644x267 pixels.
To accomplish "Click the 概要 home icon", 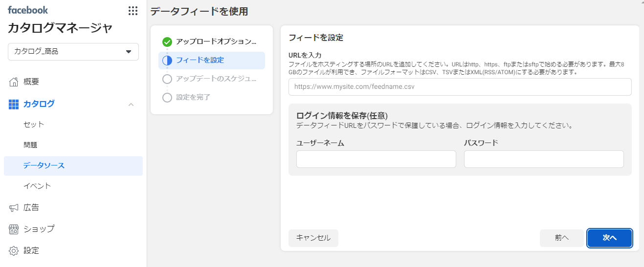I will pyautogui.click(x=14, y=82).
